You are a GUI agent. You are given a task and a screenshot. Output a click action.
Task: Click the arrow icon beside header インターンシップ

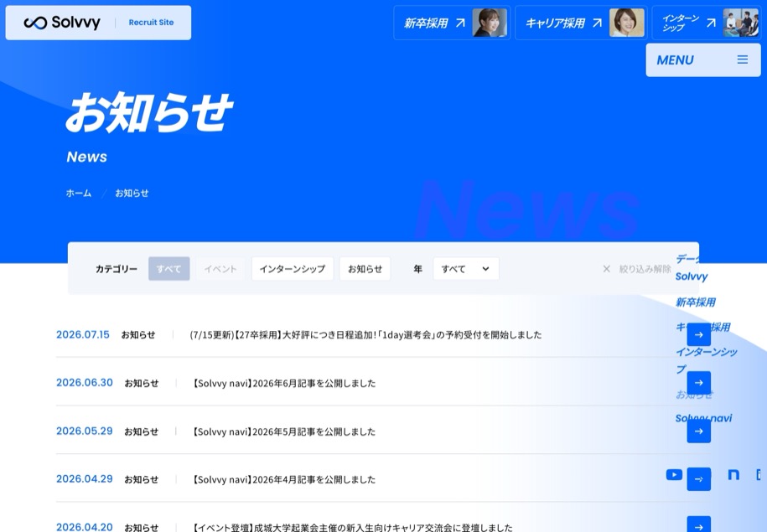click(x=711, y=23)
